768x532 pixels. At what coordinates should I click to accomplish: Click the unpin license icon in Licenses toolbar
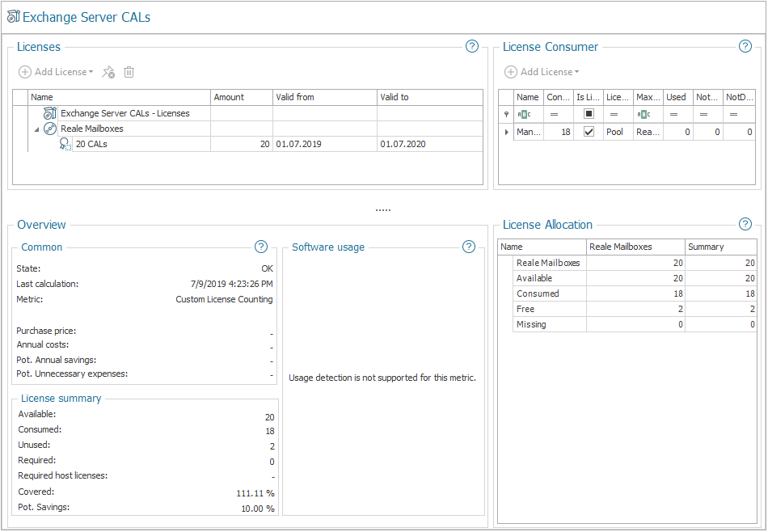pos(108,72)
